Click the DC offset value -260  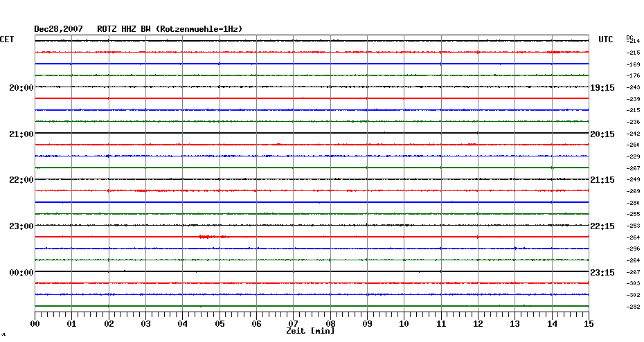(633, 145)
